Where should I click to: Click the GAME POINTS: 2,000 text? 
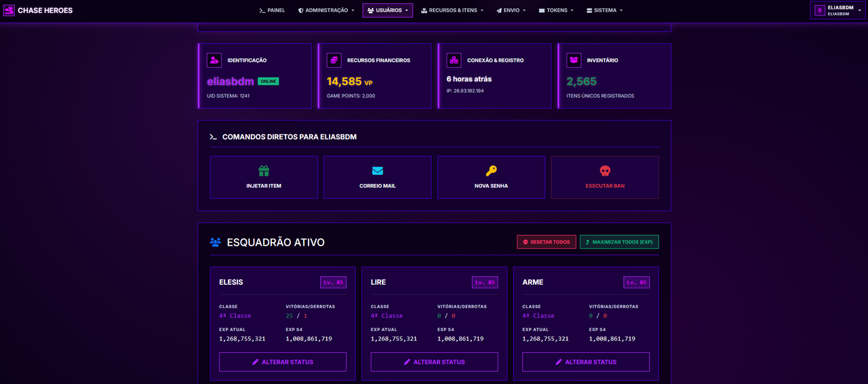(351, 96)
